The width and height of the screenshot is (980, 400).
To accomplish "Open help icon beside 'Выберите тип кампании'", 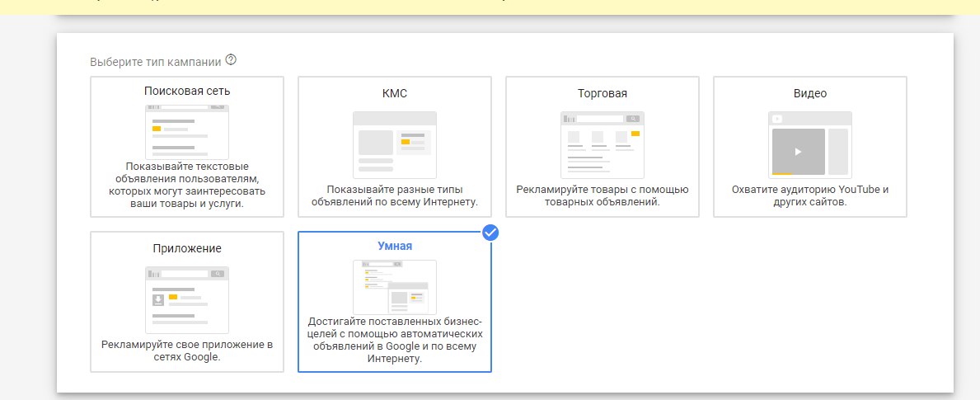I will [232, 61].
